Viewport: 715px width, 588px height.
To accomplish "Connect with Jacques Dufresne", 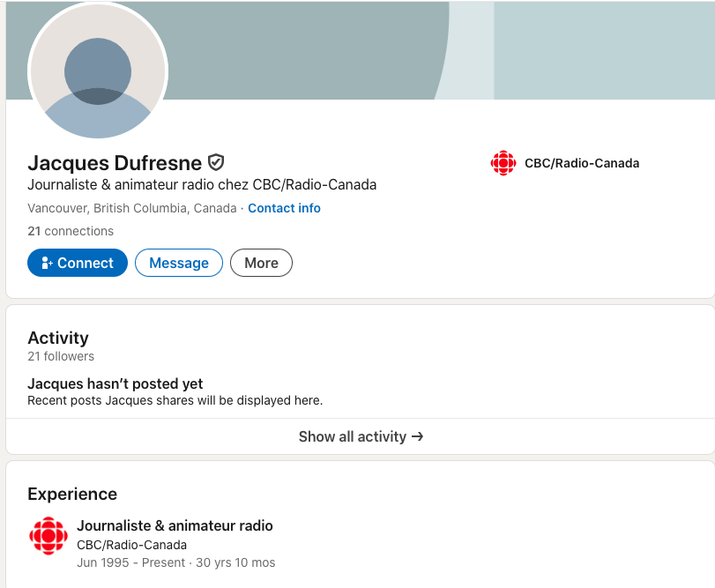I will click(78, 263).
